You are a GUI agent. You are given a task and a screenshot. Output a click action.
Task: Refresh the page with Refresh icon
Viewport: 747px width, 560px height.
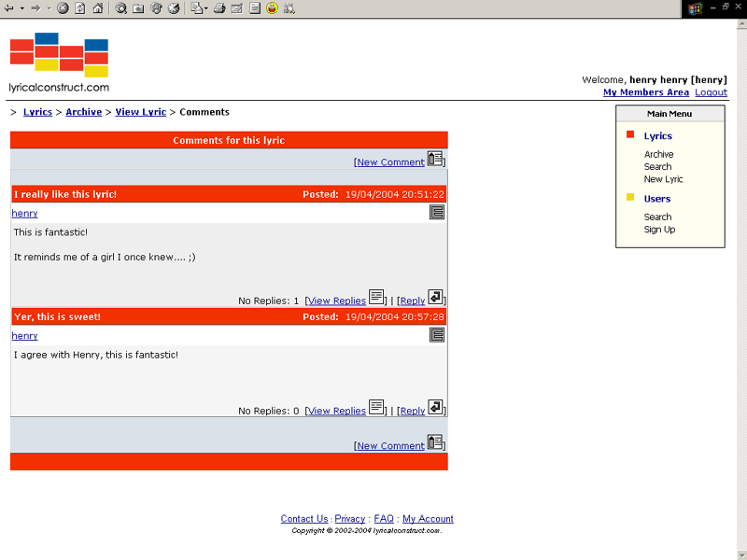80,8
